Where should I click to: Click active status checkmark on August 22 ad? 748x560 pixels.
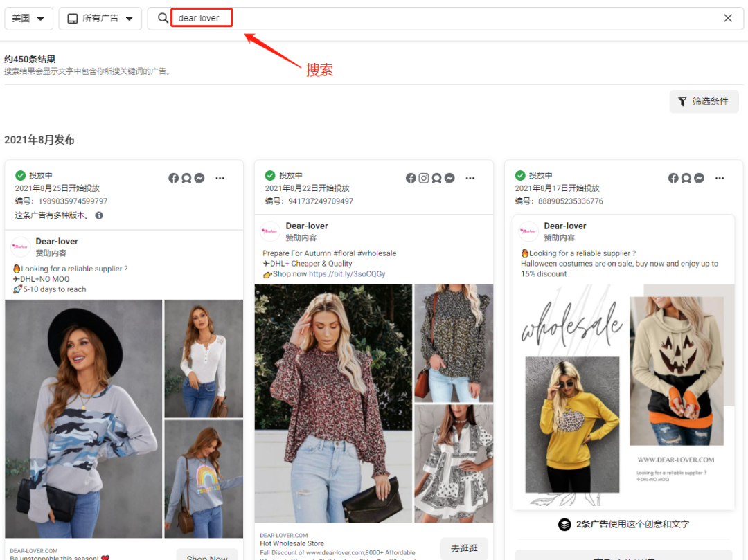tap(270, 175)
